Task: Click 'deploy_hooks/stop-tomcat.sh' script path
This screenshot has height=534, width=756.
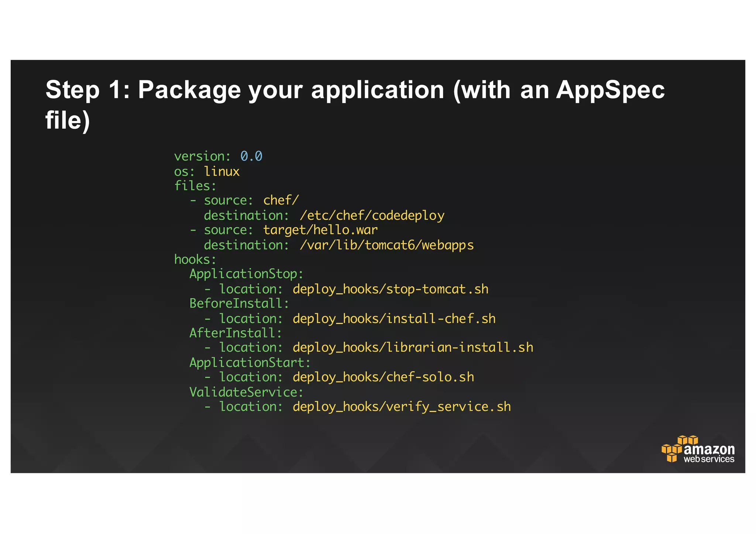Action: click(x=391, y=289)
